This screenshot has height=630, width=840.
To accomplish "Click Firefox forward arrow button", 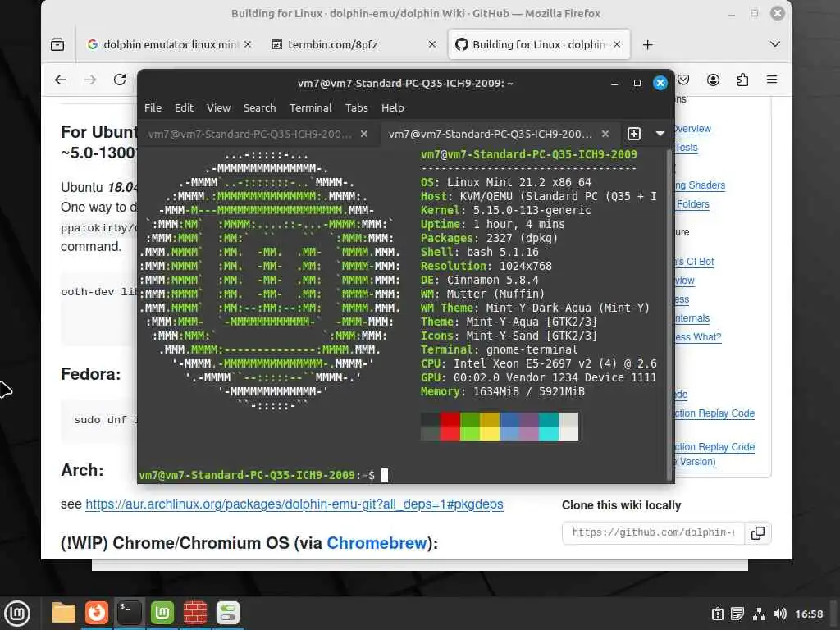I will click(90, 80).
